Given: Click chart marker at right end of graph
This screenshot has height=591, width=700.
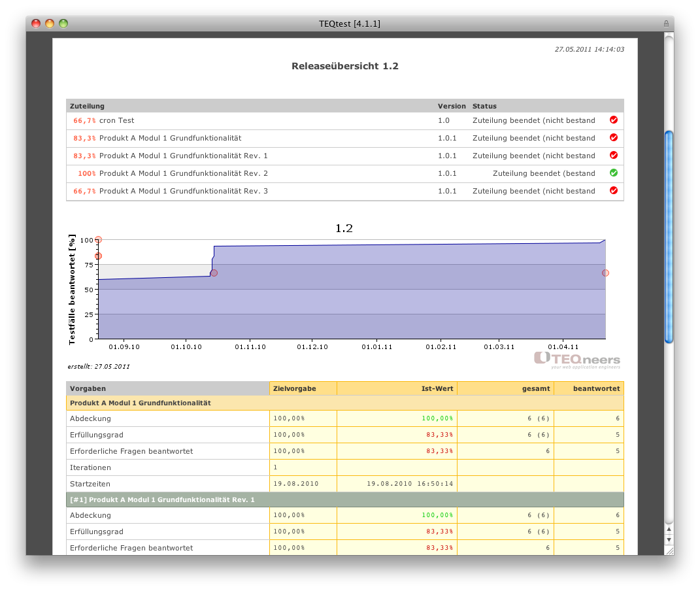Looking at the screenshot, I should 605,273.
